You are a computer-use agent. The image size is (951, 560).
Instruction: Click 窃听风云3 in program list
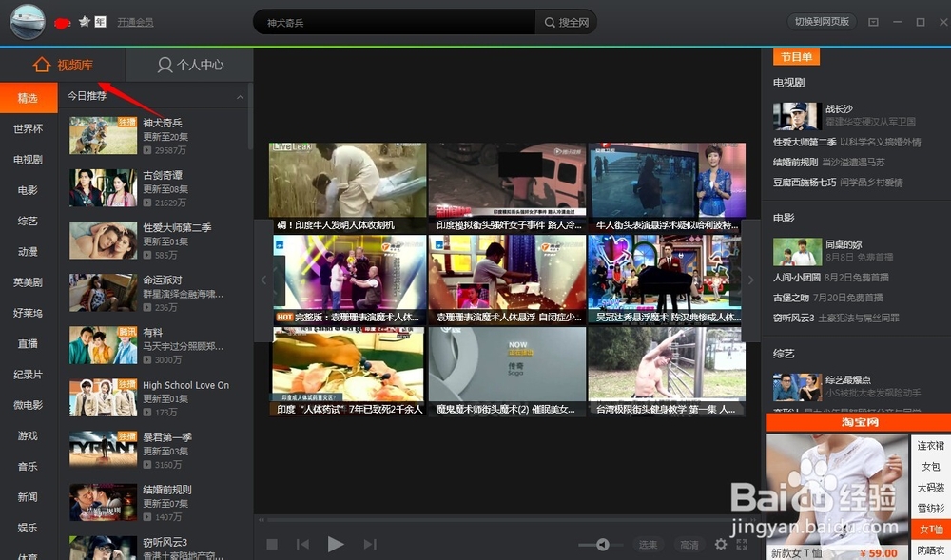click(794, 318)
